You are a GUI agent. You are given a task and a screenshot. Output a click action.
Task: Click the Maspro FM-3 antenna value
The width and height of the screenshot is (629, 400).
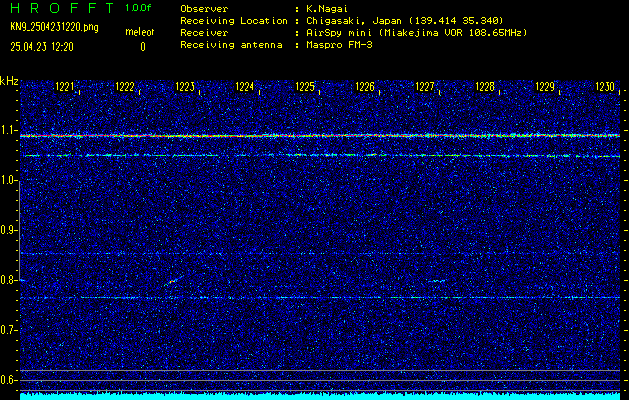click(339, 45)
